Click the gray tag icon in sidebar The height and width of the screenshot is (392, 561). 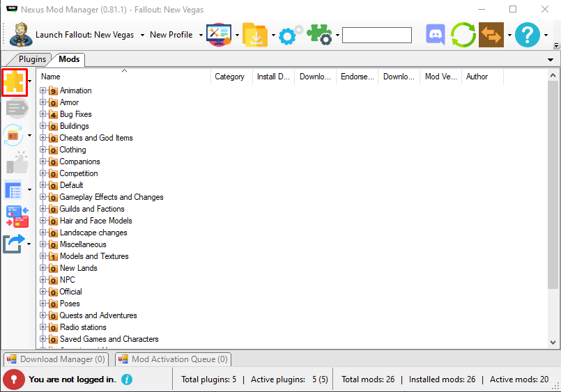(x=17, y=109)
